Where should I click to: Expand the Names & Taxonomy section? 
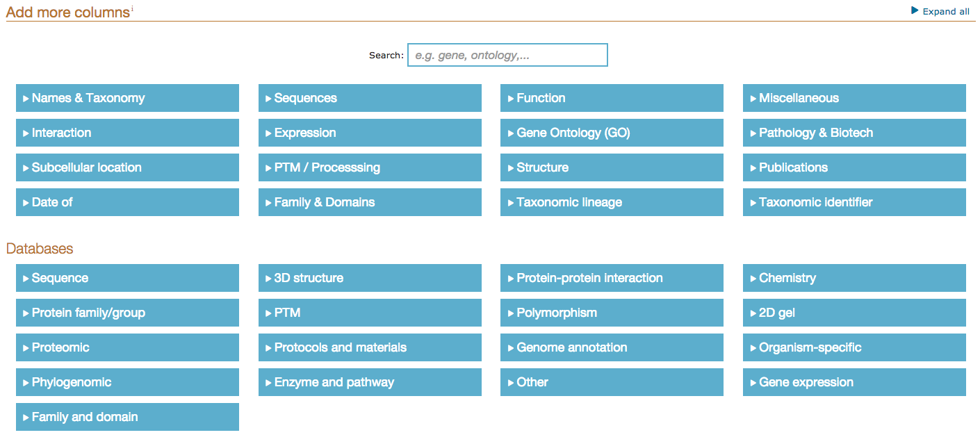(127, 98)
